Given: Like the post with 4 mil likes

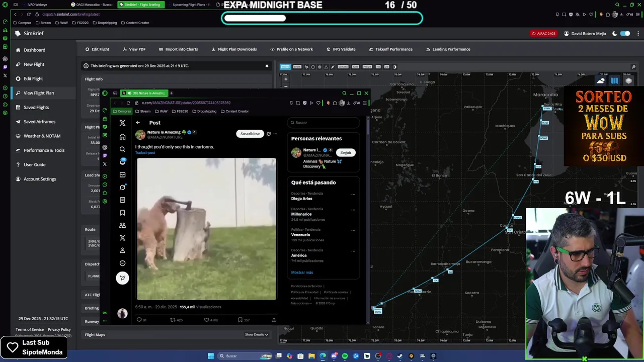Looking at the screenshot, I should 211,320.
